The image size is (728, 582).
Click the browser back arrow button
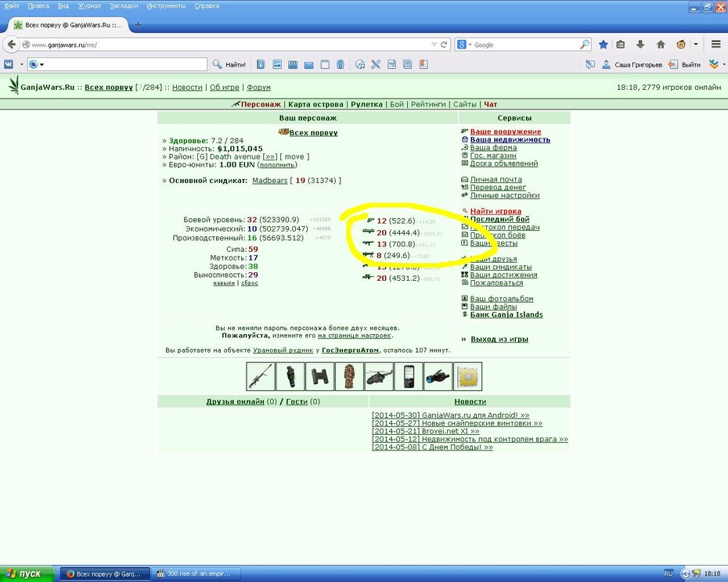11,45
